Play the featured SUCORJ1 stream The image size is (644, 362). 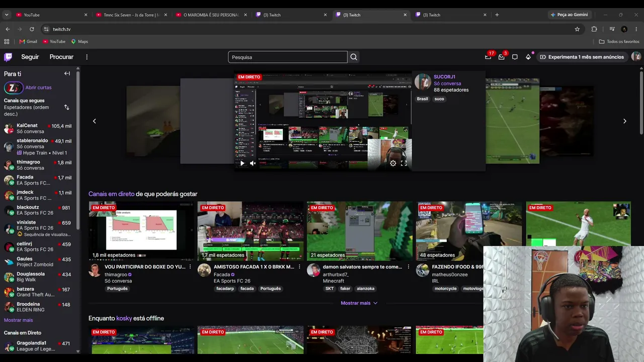tap(242, 163)
